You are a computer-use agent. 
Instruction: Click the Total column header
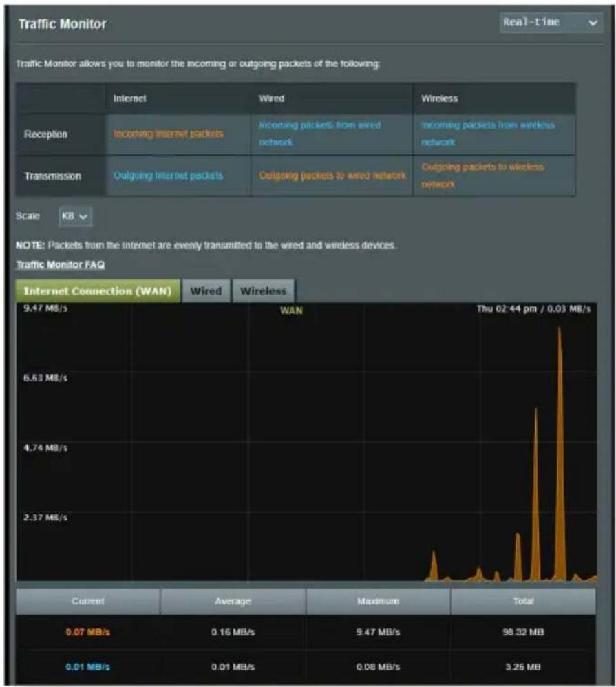point(523,601)
